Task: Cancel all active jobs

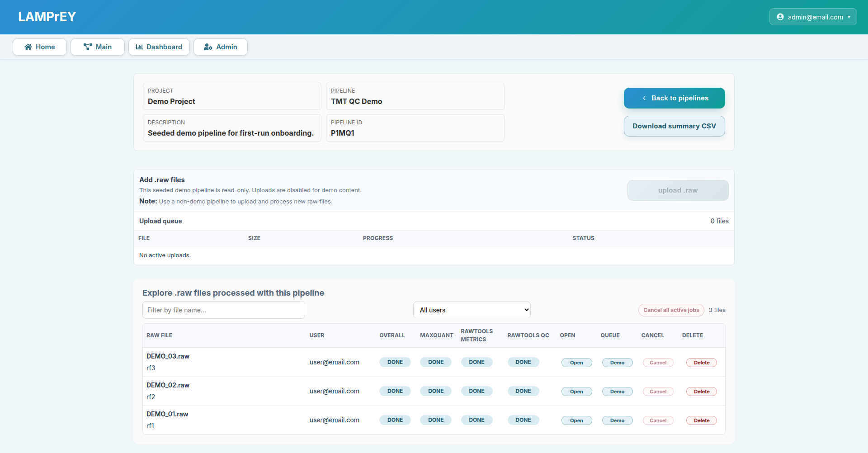Action: pos(671,310)
